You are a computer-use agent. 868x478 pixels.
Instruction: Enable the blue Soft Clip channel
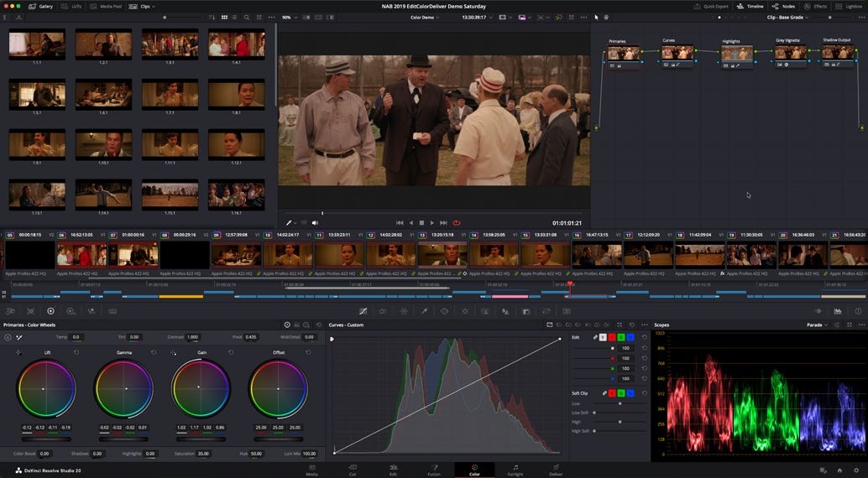(630, 393)
